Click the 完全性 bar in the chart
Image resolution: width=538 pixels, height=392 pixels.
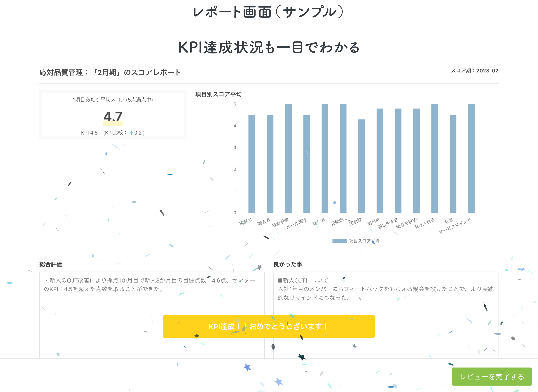tap(361, 166)
